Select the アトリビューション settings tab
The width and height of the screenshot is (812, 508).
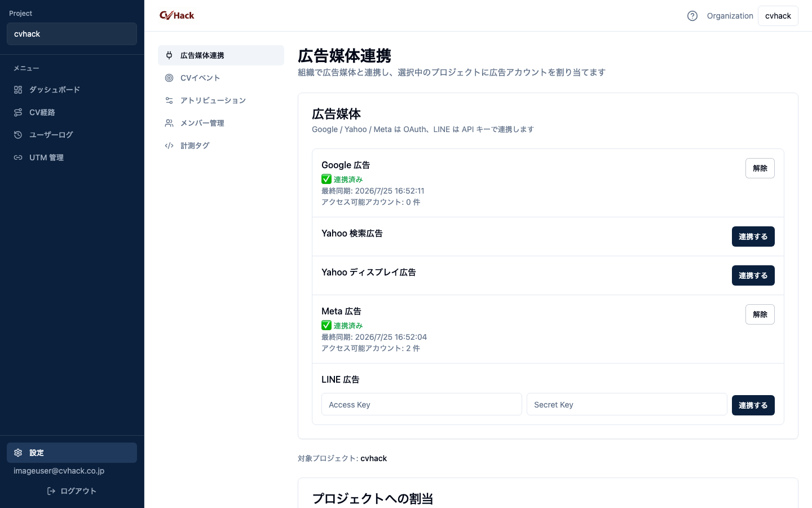point(221,100)
